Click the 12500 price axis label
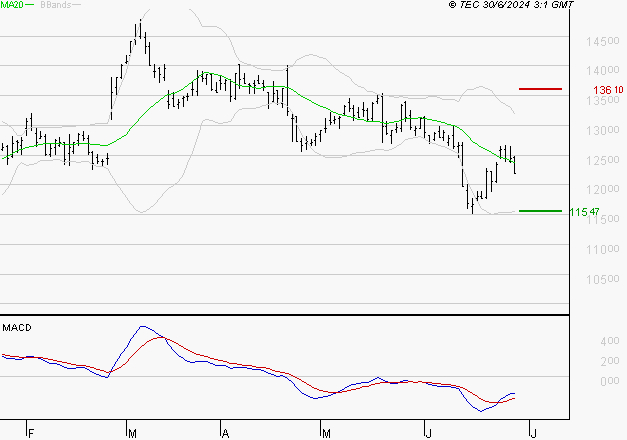The height and width of the screenshot is (440, 627). tap(602, 160)
